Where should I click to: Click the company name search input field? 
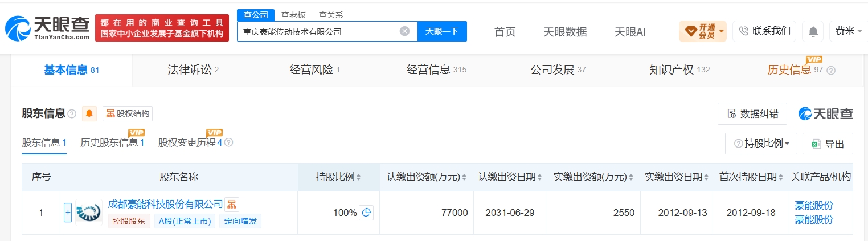319,31
